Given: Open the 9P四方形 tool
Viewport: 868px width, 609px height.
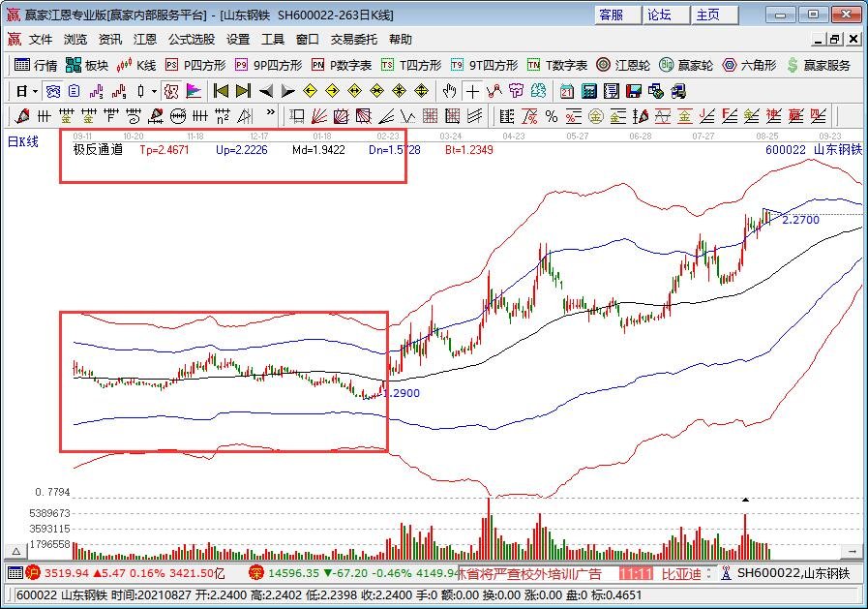Looking at the screenshot, I should 268,65.
